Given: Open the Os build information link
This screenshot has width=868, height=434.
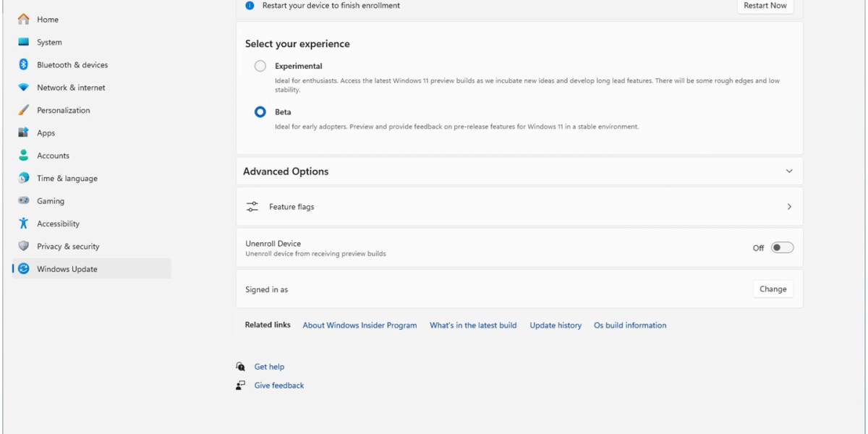Looking at the screenshot, I should (630, 325).
